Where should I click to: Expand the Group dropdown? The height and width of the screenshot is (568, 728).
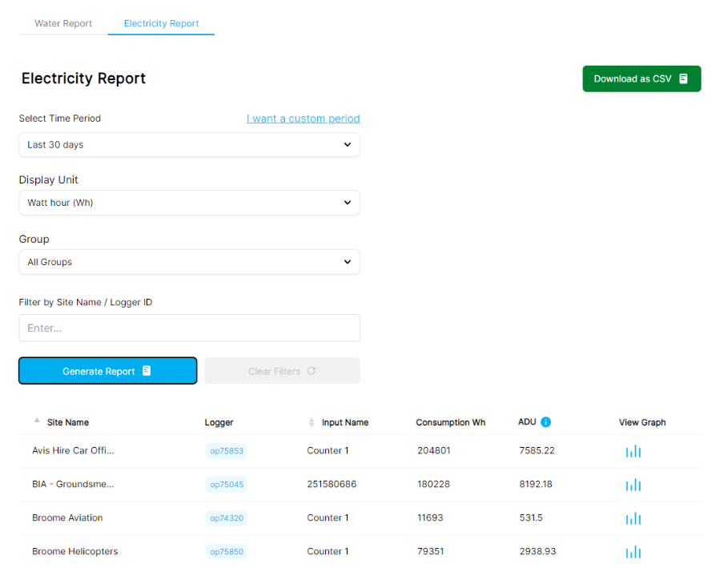coord(189,262)
